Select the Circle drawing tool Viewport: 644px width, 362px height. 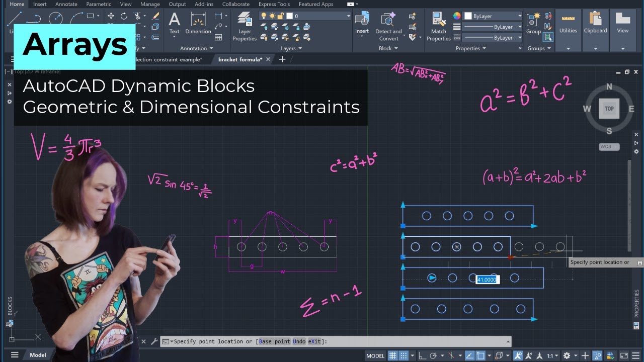click(56, 18)
